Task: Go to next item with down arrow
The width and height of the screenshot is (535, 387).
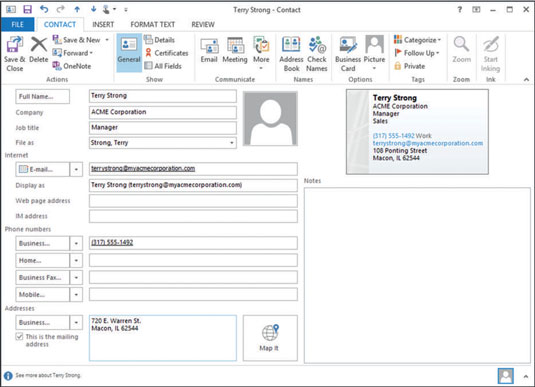Action: point(93,9)
